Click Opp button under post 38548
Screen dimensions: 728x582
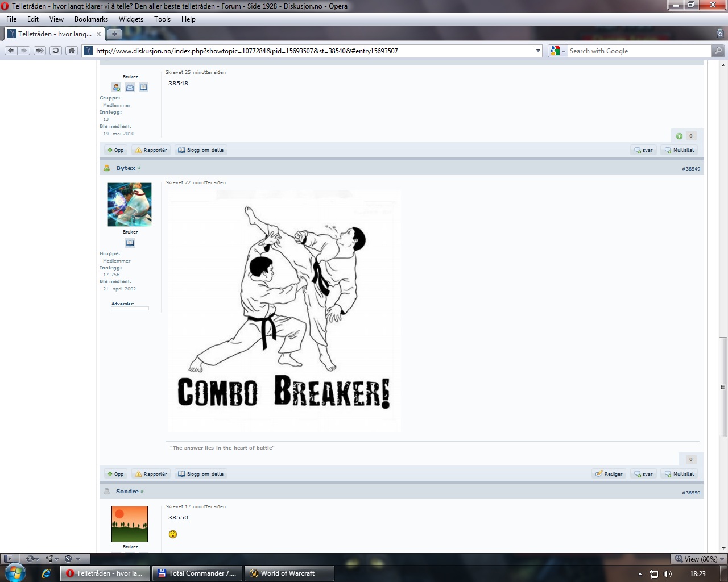click(115, 150)
